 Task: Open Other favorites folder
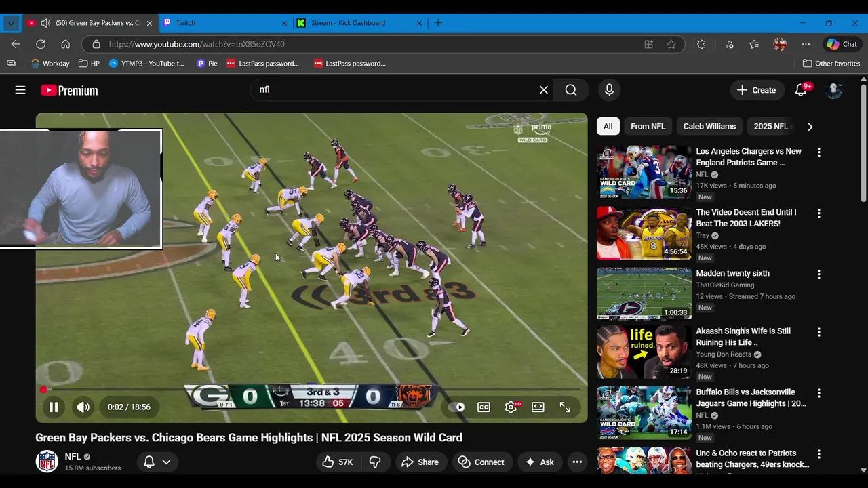tap(831, 64)
